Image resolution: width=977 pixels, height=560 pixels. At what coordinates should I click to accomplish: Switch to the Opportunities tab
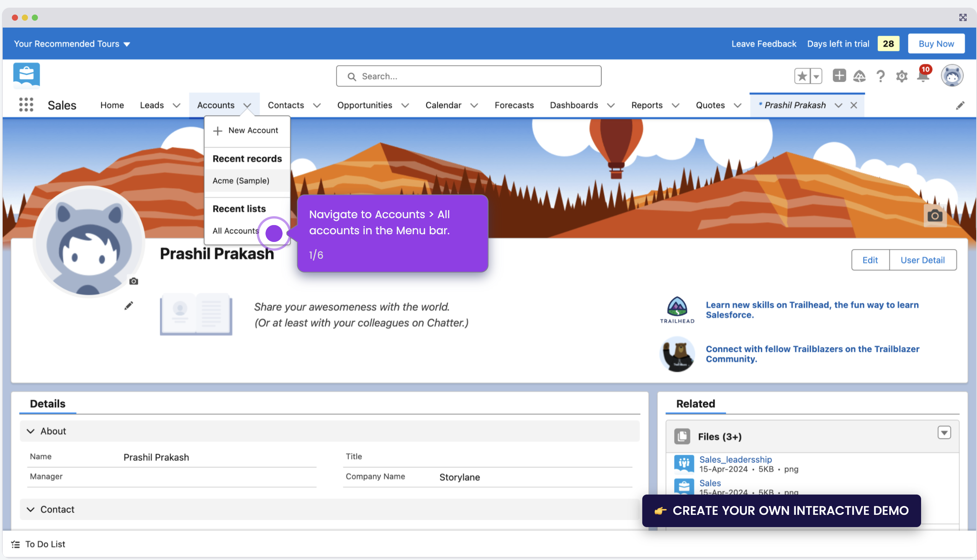tap(364, 105)
